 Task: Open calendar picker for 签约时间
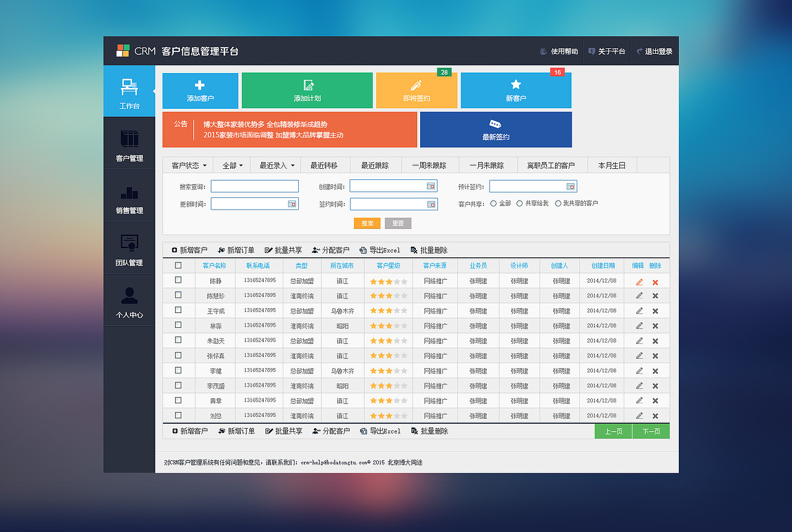(431, 204)
